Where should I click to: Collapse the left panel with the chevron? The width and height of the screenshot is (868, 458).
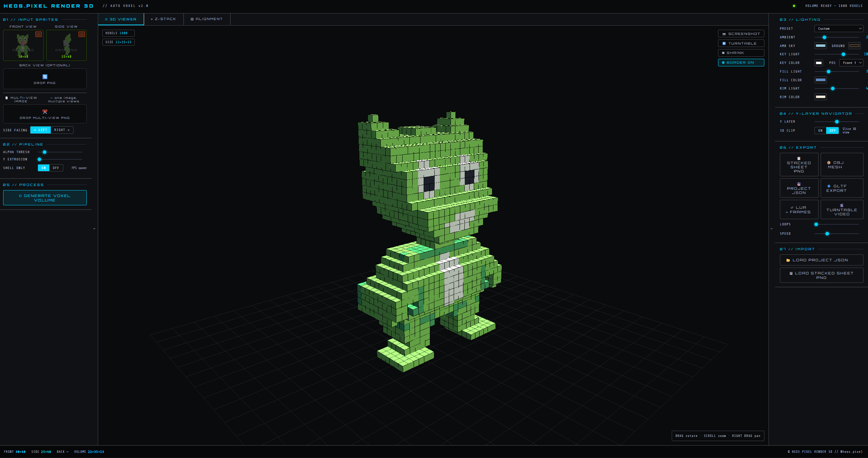pyautogui.click(x=94, y=229)
